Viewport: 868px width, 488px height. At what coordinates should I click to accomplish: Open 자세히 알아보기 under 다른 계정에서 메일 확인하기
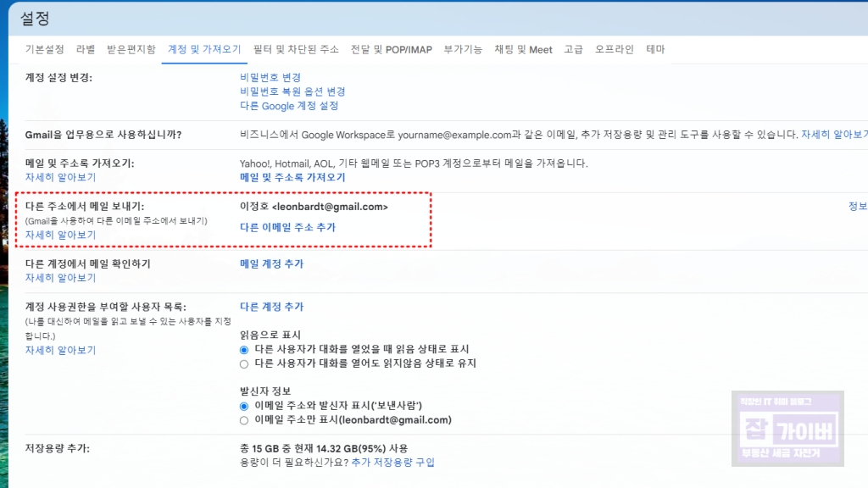click(60, 278)
